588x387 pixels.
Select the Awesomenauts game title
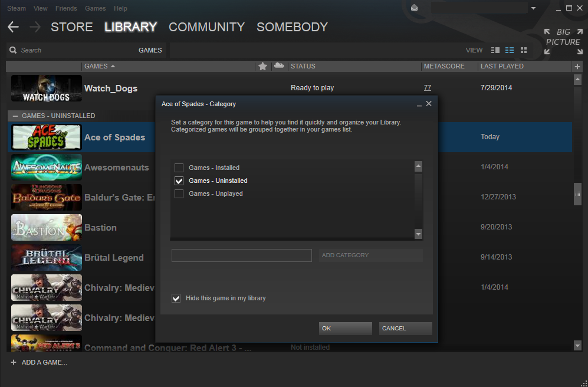tap(117, 168)
